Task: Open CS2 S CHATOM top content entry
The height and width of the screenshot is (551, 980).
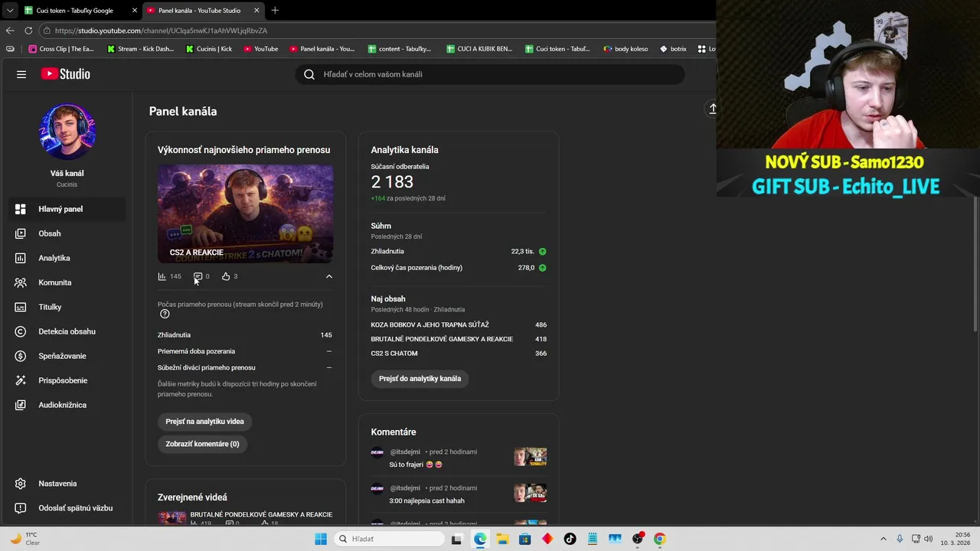Action: [459, 354]
